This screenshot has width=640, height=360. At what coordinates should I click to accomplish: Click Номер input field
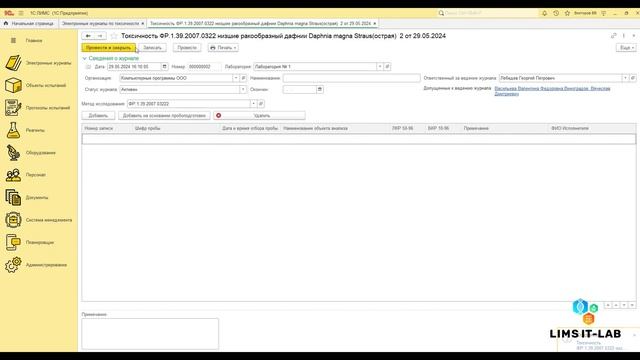[204, 67]
